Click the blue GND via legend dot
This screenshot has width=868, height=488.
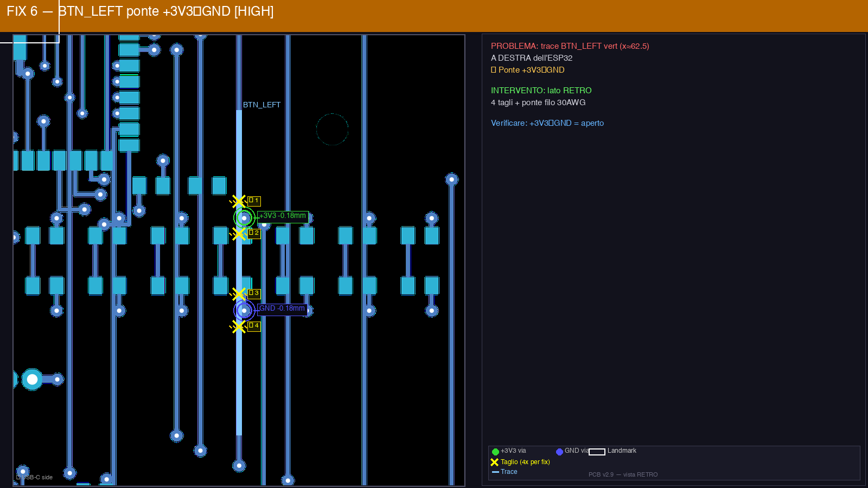[x=559, y=452]
